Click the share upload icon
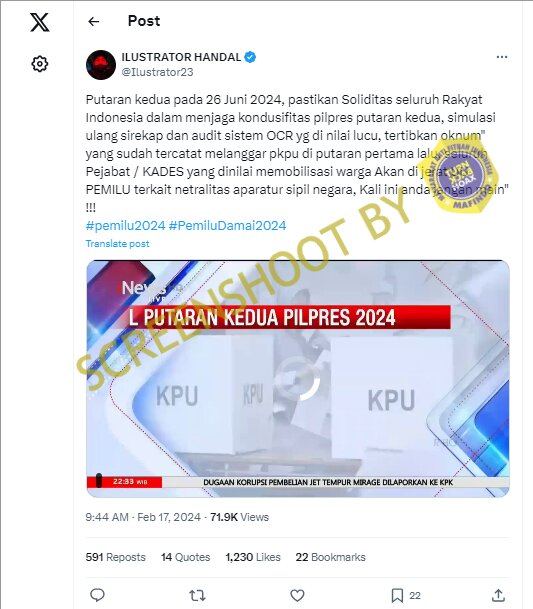Image resolution: width=533 pixels, height=609 pixels. pyautogui.click(x=498, y=595)
